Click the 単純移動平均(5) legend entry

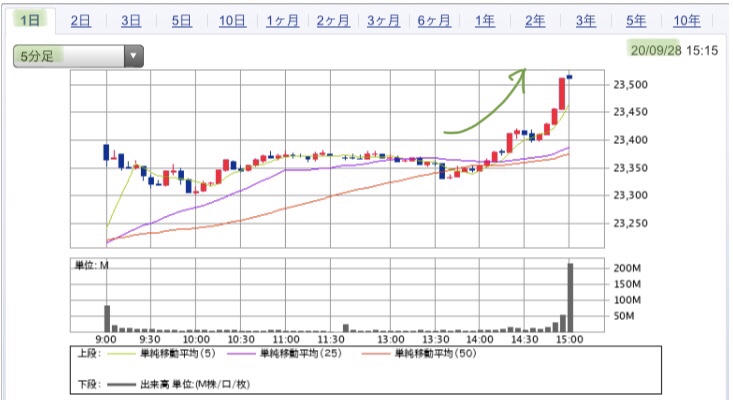click(162, 354)
